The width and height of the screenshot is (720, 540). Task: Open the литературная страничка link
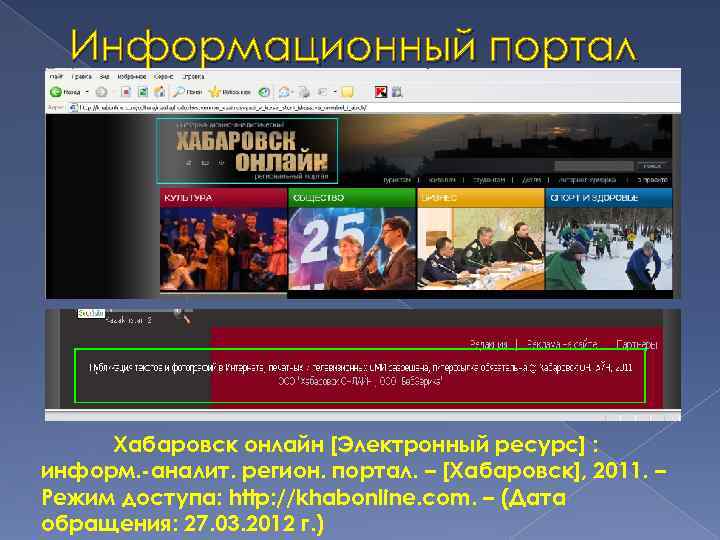[587, 180]
